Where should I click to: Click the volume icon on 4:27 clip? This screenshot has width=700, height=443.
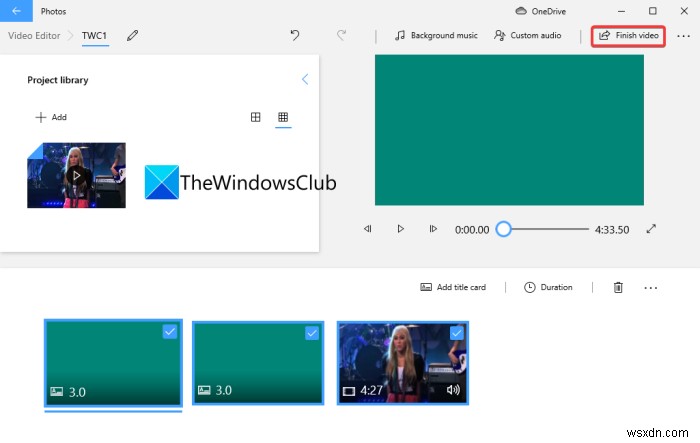point(453,390)
